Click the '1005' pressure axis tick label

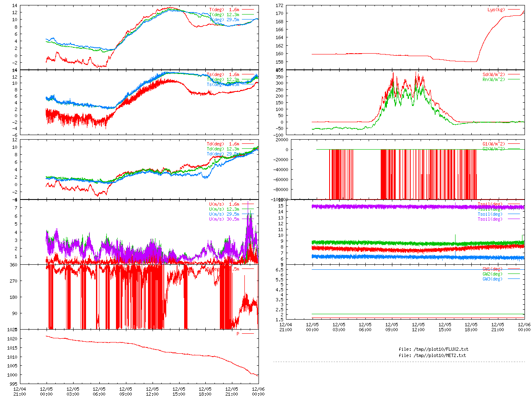[12, 366]
